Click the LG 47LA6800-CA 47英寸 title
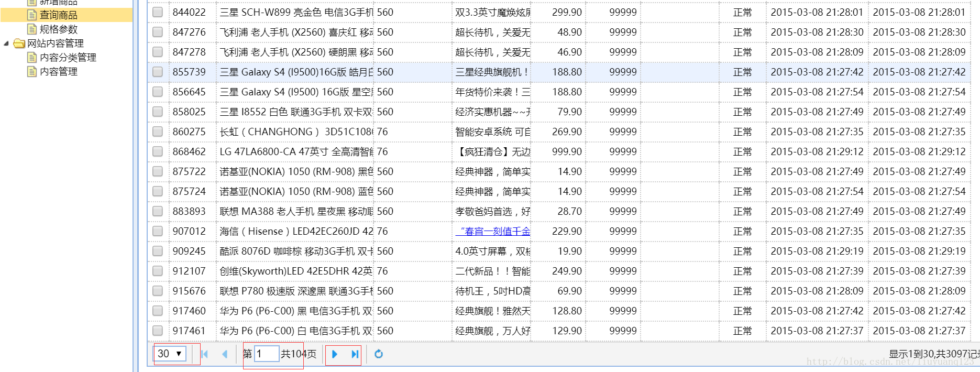This screenshot has height=372, width=980. 296,151
